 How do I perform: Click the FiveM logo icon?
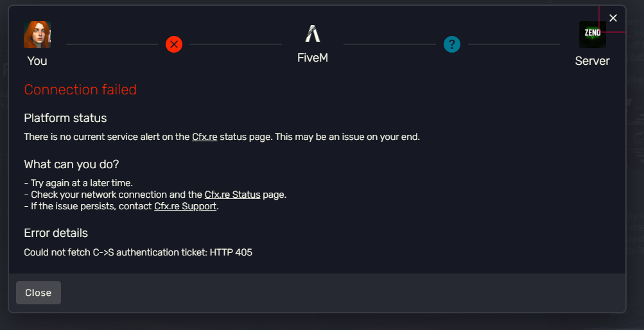click(313, 33)
